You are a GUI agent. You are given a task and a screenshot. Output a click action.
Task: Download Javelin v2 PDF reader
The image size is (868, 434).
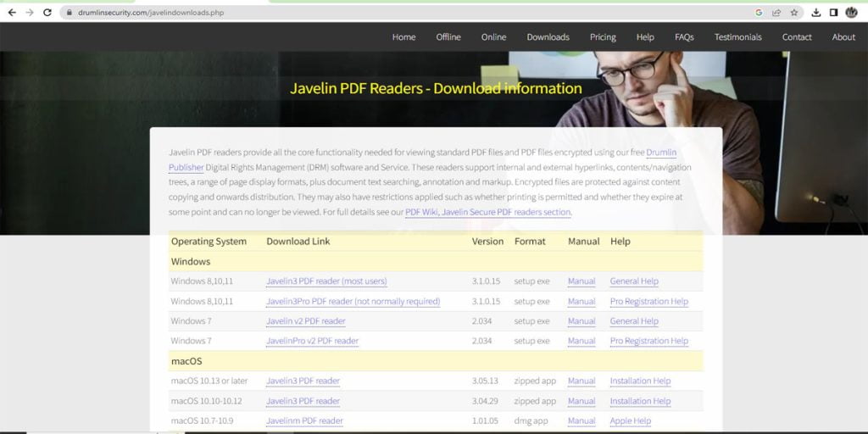[x=305, y=321]
